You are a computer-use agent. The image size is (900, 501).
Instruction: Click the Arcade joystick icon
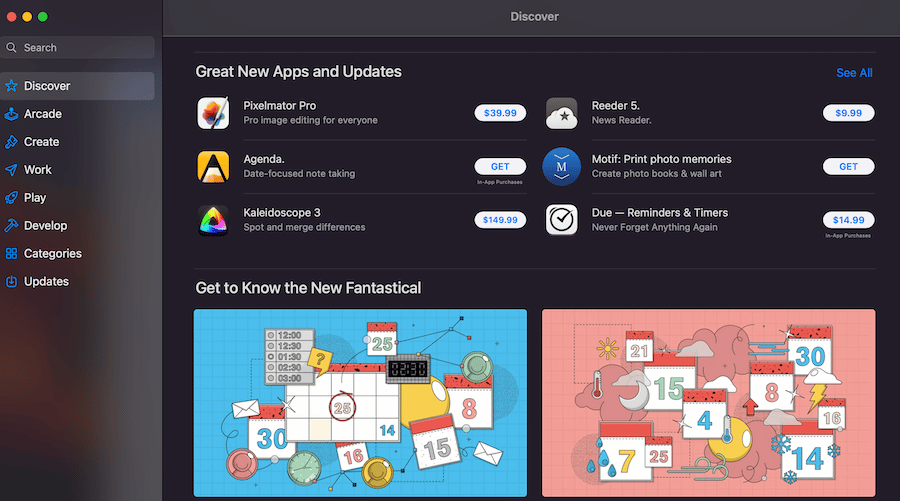(x=11, y=114)
